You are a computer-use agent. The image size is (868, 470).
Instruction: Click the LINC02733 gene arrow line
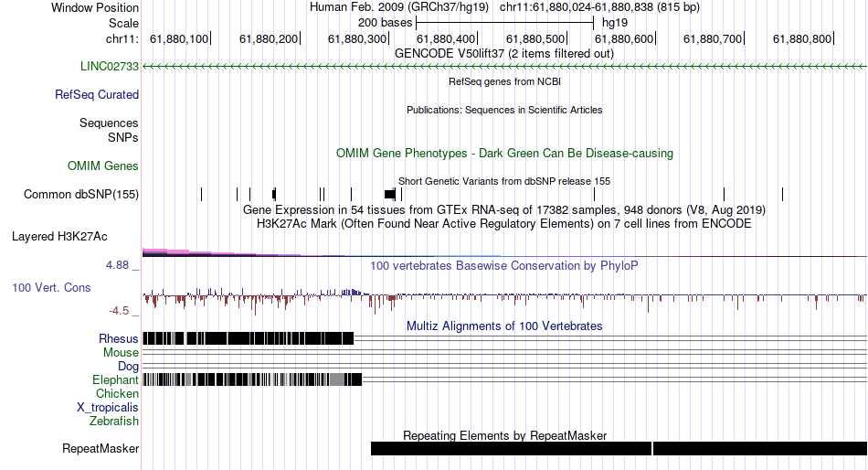click(x=504, y=67)
